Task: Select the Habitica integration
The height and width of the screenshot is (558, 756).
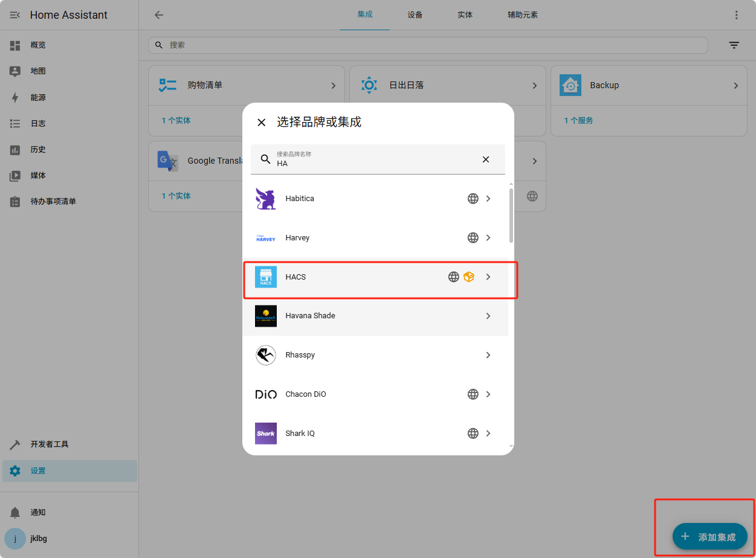Action: coord(375,199)
